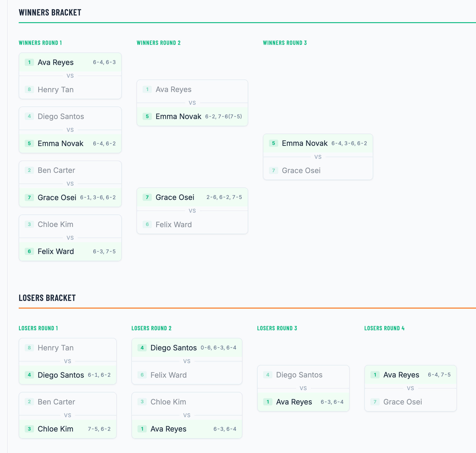Click the Losers Round 2 label

152,328
